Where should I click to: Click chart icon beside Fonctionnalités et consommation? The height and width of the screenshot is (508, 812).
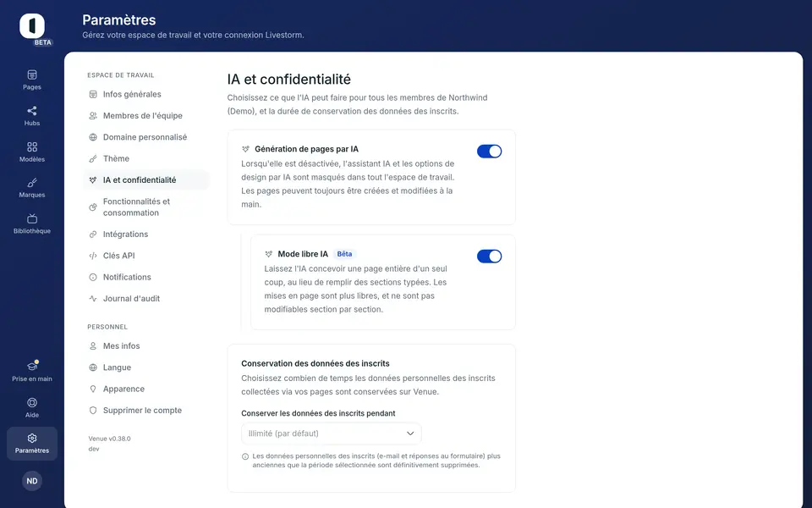[x=93, y=207]
